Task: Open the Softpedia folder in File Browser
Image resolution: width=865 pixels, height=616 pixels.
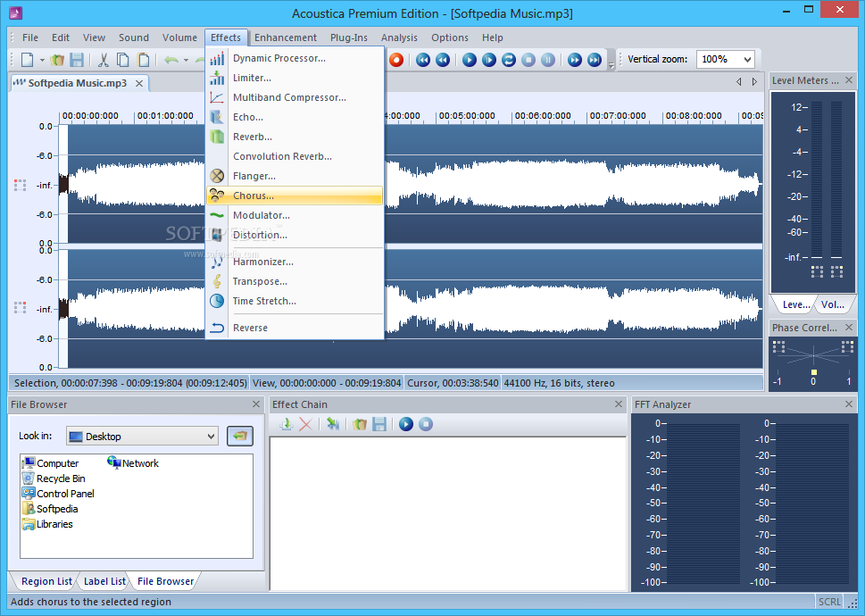Action: click(50, 509)
